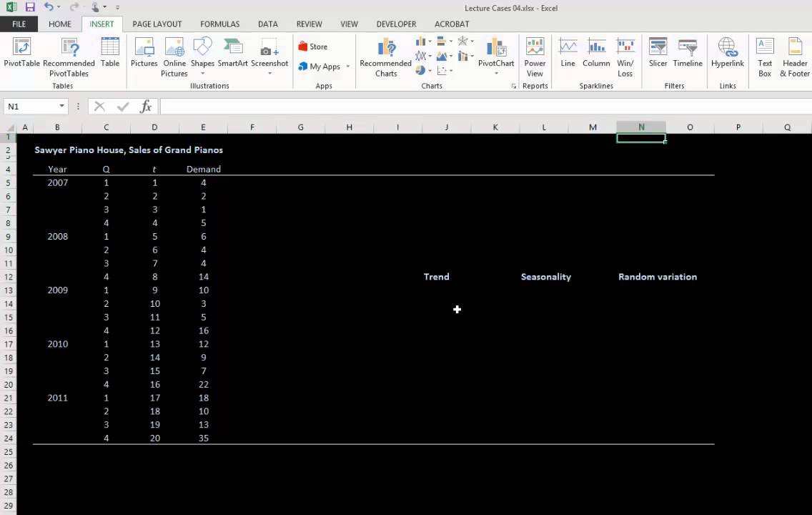Switch to the ACROBAT tab
The height and width of the screenshot is (515, 812).
tap(452, 24)
